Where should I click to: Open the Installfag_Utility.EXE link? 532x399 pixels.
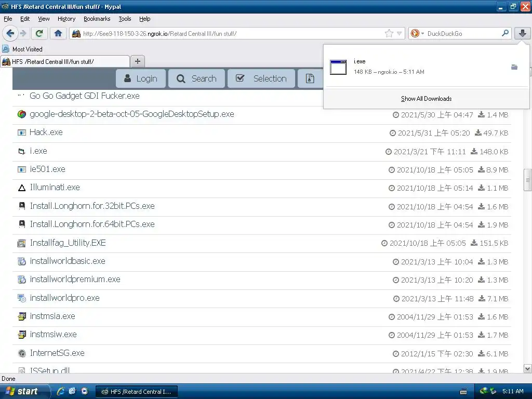point(68,243)
